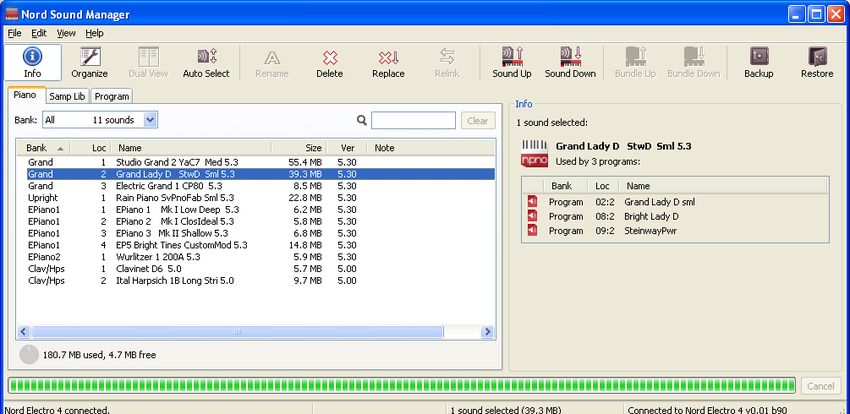This screenshot has height=414, width=850.
Task: Open the Organize tool
Action: (x=89, y=62)
